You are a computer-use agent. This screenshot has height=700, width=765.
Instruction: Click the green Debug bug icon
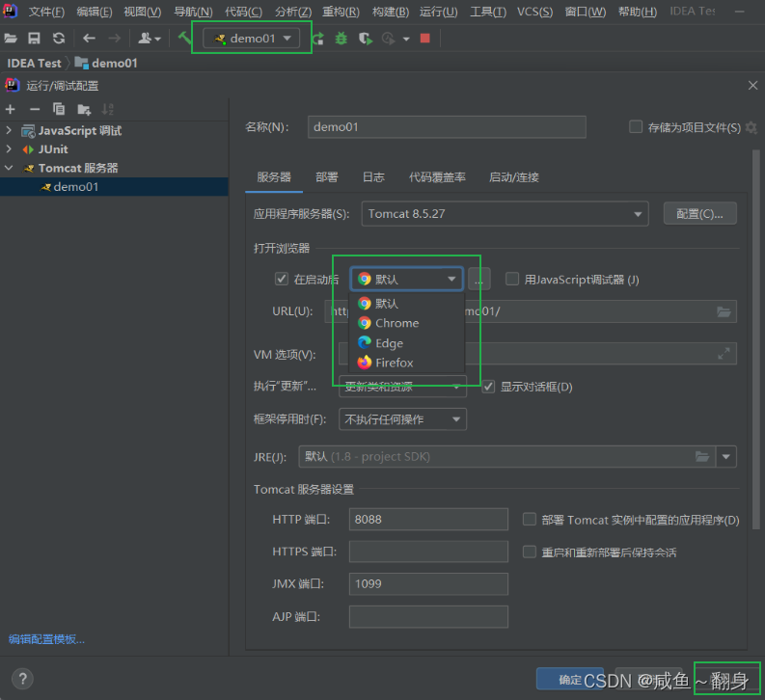click(342, 38)
